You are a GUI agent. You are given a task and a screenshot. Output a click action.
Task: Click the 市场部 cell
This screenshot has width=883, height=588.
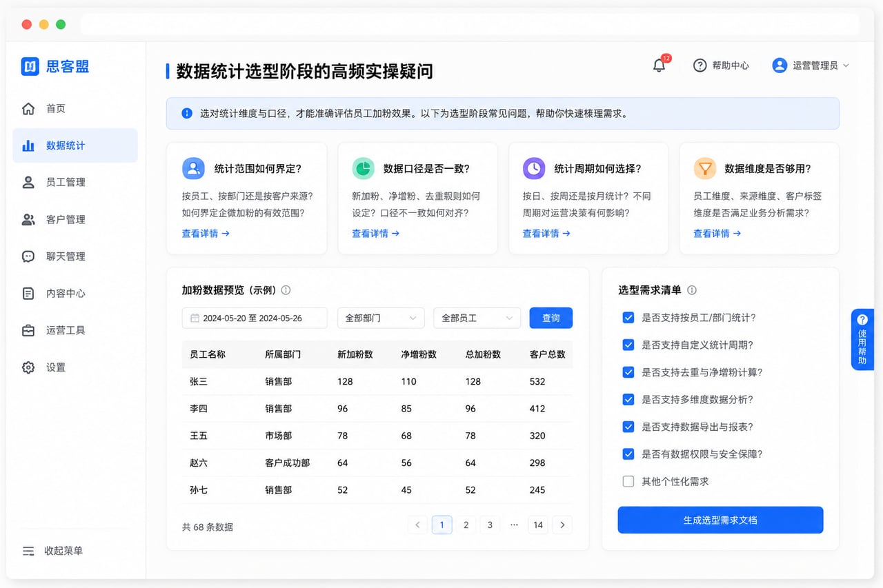click(278, 436)
